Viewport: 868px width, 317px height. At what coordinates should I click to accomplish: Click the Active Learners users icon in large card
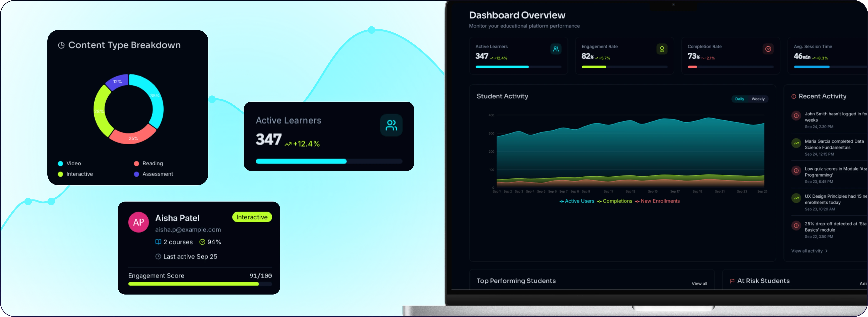pyautogui.click(x=391, y=125)
